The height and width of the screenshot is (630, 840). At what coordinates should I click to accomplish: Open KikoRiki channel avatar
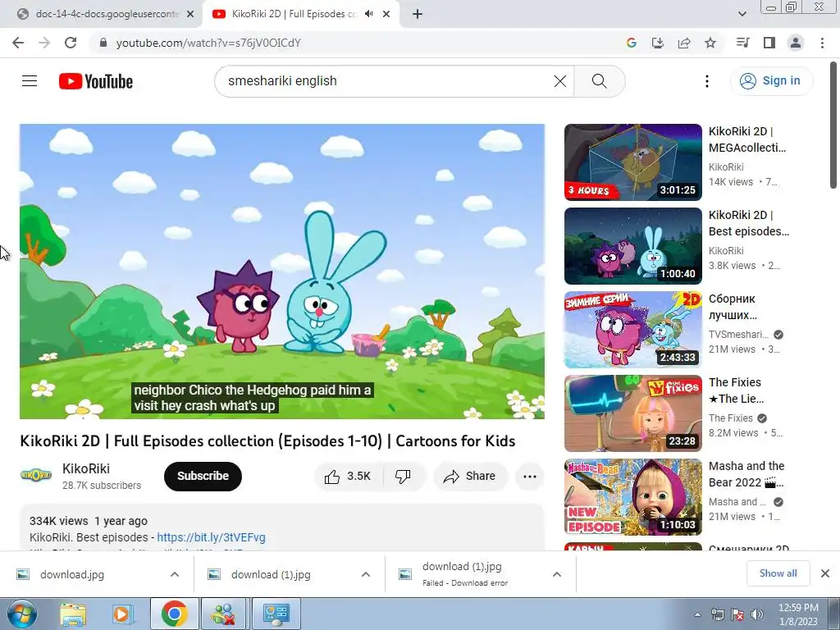click(36, 475)
